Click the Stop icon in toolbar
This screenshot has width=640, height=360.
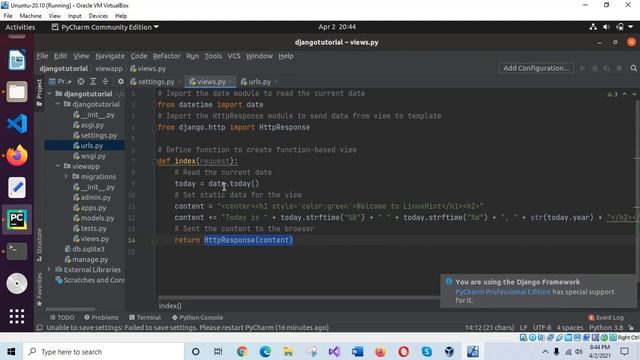click(x=619, y=68)
